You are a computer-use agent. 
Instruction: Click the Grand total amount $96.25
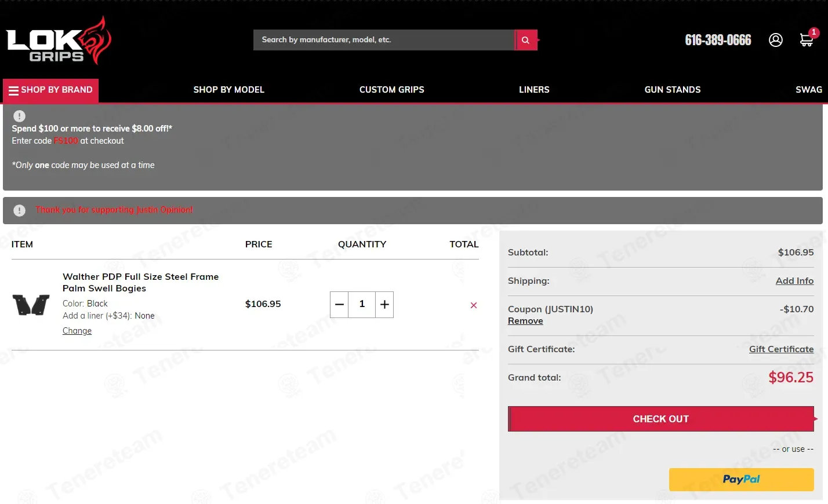coord(791,378)
